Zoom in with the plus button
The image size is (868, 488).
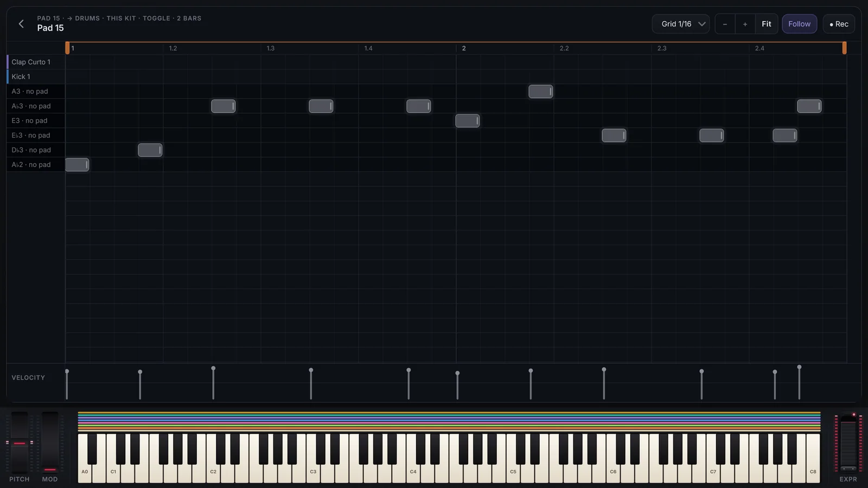pos(745,24)
